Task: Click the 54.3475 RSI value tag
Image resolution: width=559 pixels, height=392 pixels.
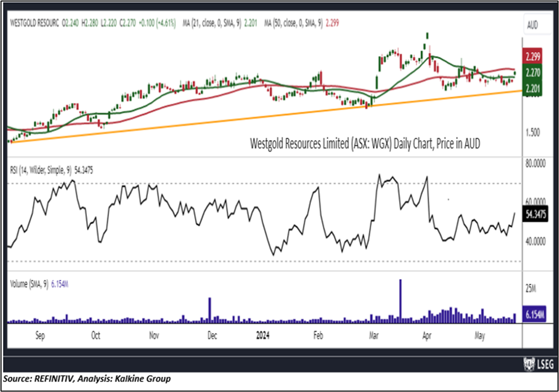Action: tap(536, 214)
